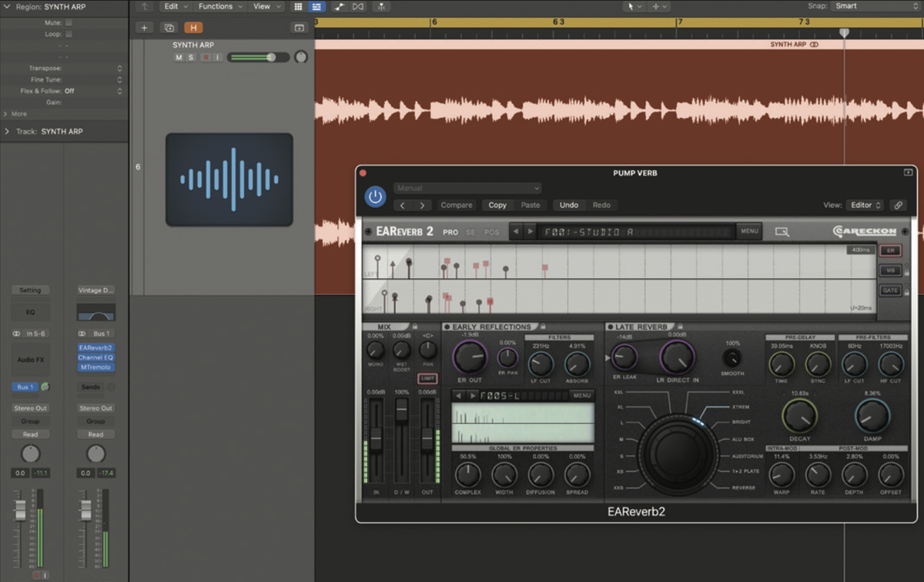924x582 pixels.
Task: Select the grid view icon in the toolbar
Action: (x=298, y=6)
